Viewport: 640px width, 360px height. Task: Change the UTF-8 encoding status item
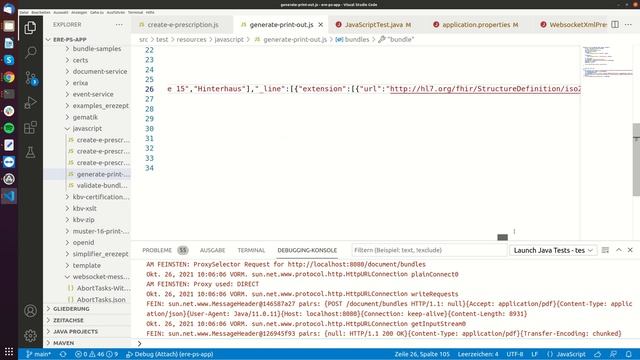tap(515, 354)
